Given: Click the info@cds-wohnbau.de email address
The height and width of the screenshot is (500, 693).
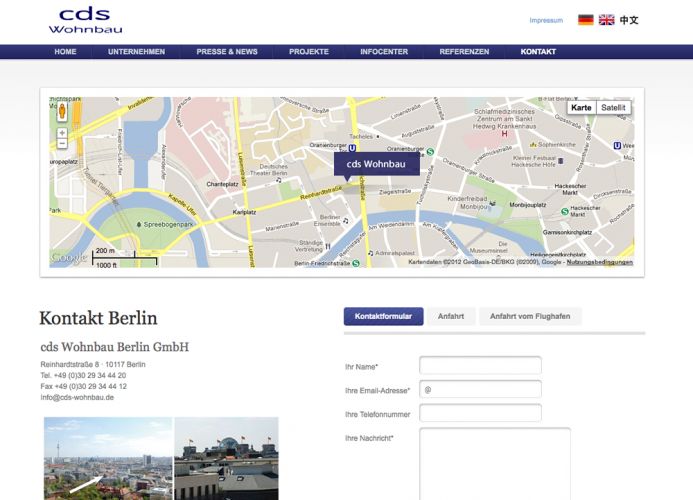Looking at the screenshot, I should pyautogui.click(x=77, y=397).
